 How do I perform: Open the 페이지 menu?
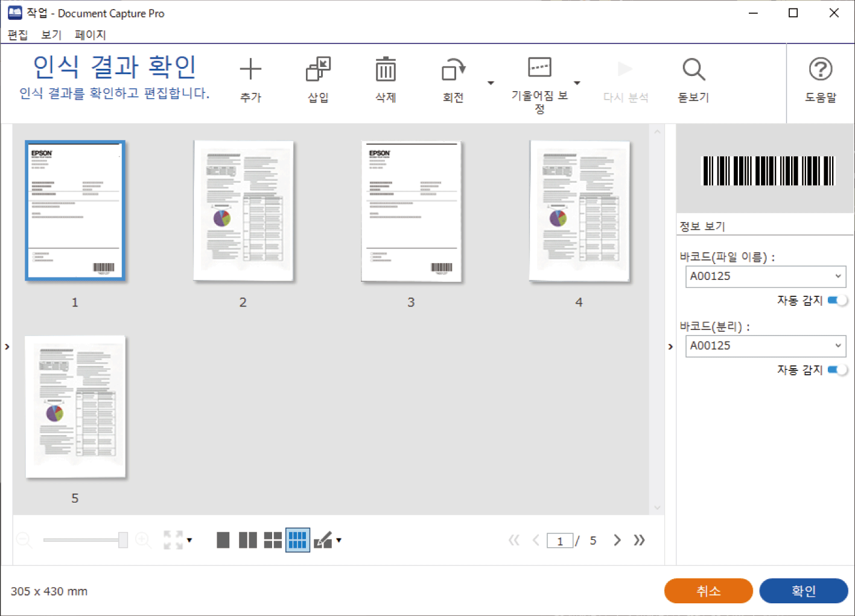coord(91,35)
